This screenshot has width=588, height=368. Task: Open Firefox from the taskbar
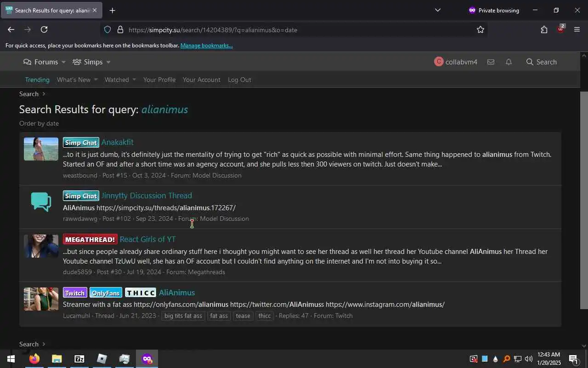(34, 359)
